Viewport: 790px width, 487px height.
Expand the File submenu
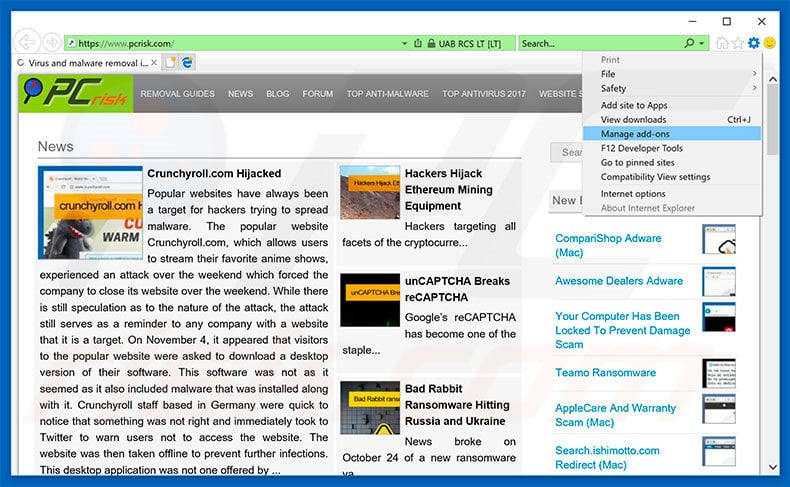click(672, 74)
